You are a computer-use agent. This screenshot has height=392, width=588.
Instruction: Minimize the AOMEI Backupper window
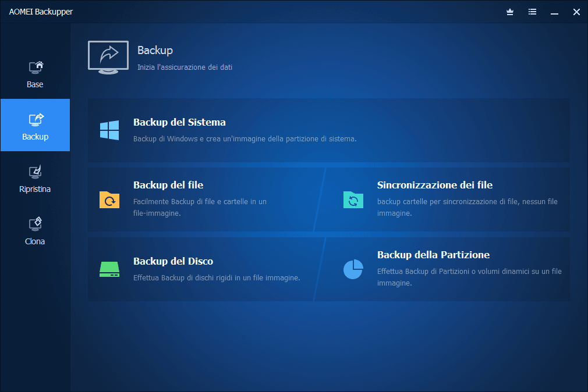pos(554,12)
